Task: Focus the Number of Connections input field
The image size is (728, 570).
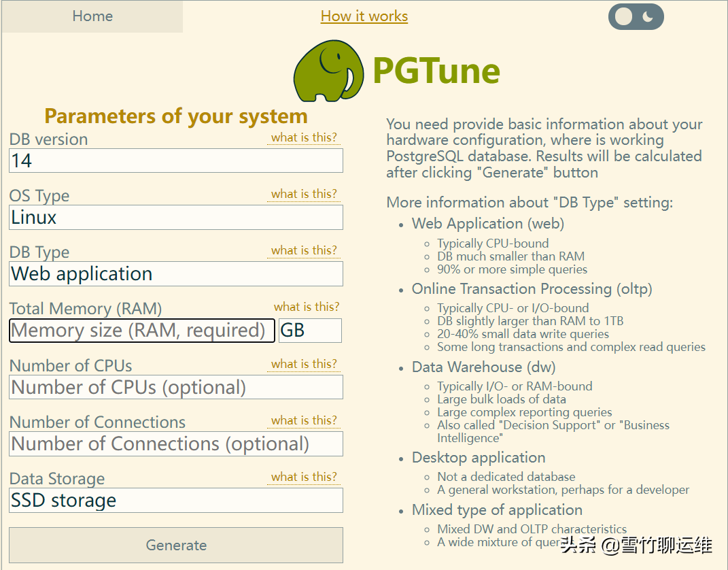Action: [176, 443]
